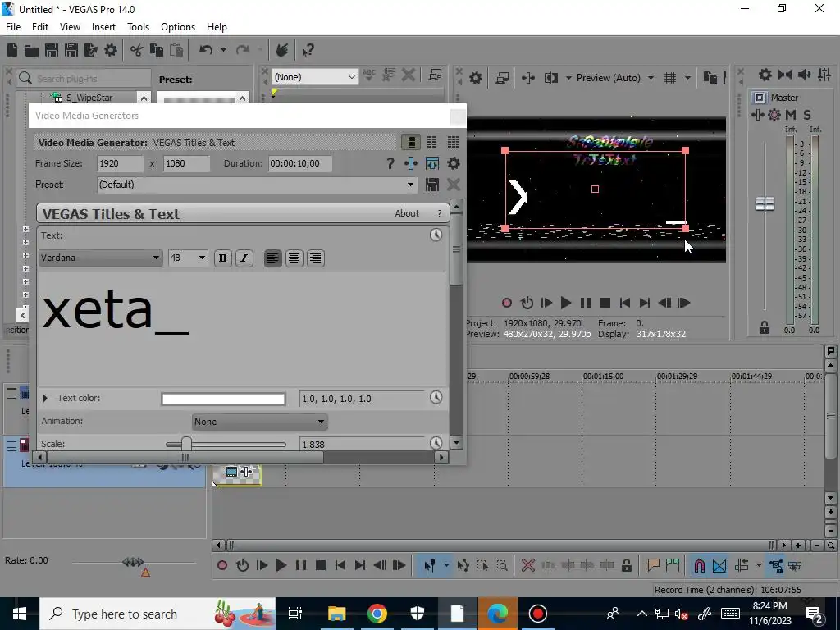Click the New project icon in the main toolbar
The image size is (840, 630).
12,50
